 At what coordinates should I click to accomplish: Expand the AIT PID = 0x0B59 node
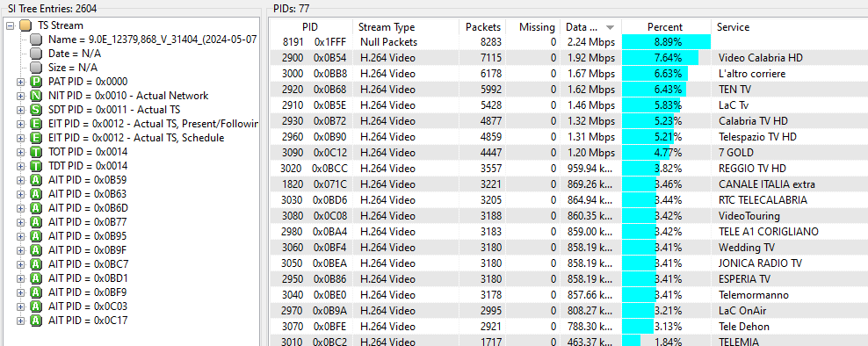point(21,180)
